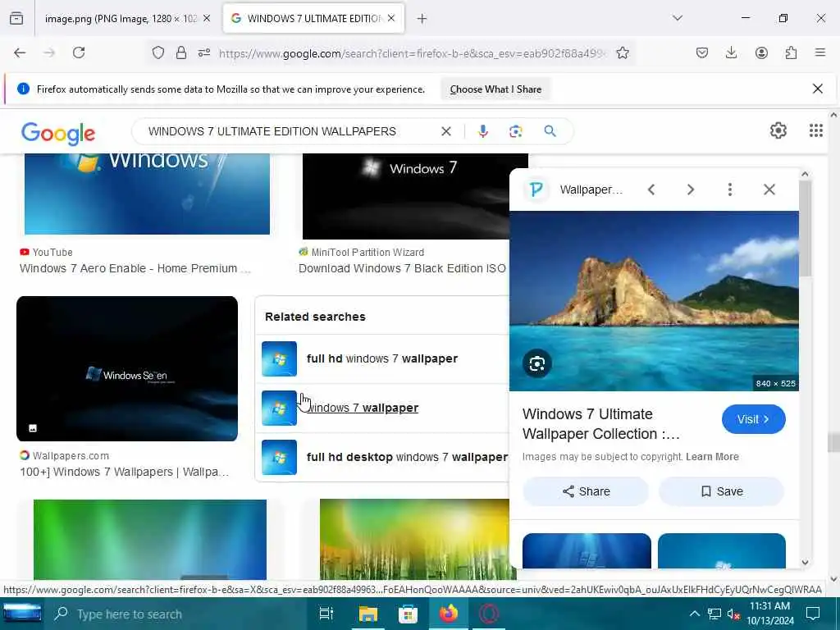Open the site permissions icon
The width and height of the screenshot is (840, 630).
[204, 52]
